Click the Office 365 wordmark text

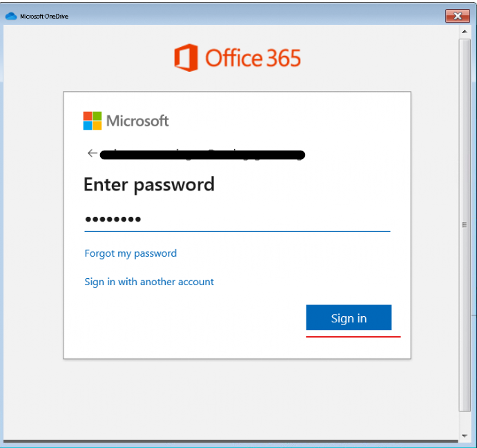pos(253,58)
